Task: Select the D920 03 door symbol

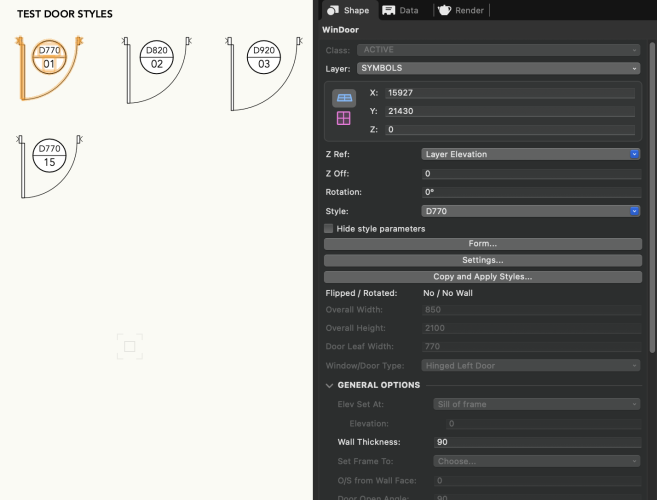Action: tap(264, 57)
